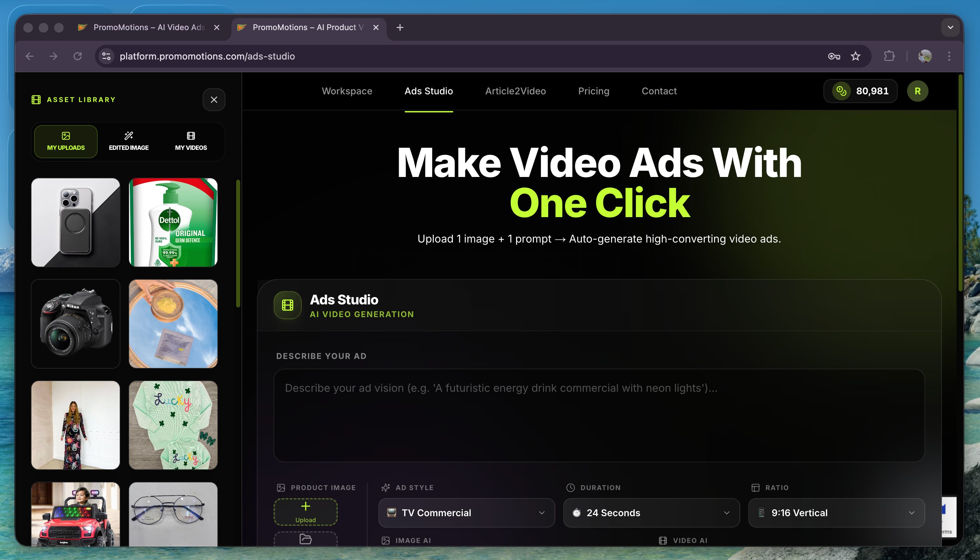Switch to My Videos asset tab
Image resolution: width=980 pixels, height=560 pixels.
tap(191, 141)
